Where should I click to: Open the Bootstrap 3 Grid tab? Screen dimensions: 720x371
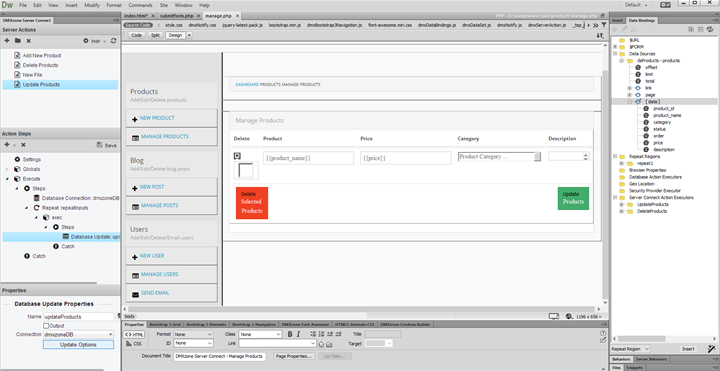(165, 324)
